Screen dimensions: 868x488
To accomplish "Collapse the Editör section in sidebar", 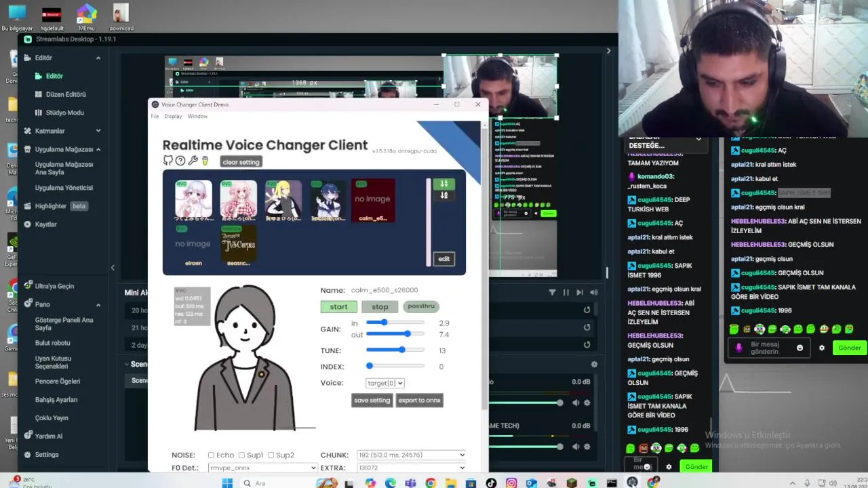I will [98, 58].
